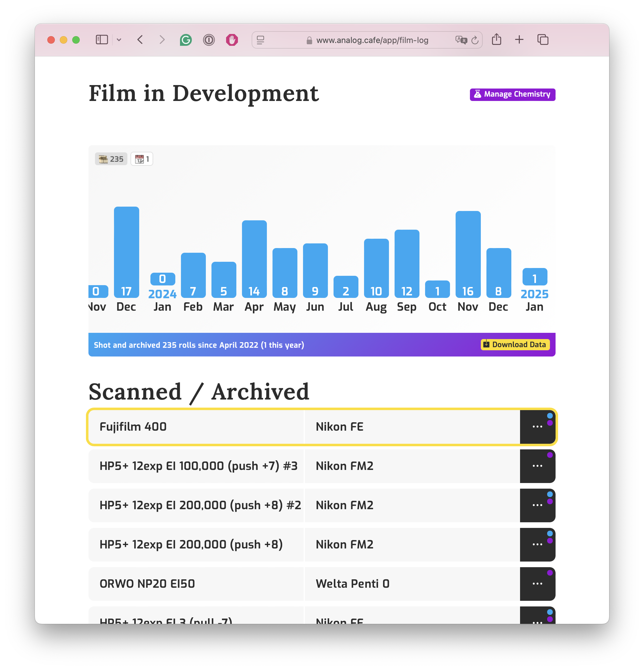Click the Oct bar showing 1
Viewport: 644px width, 670px height.
point(437,289)
